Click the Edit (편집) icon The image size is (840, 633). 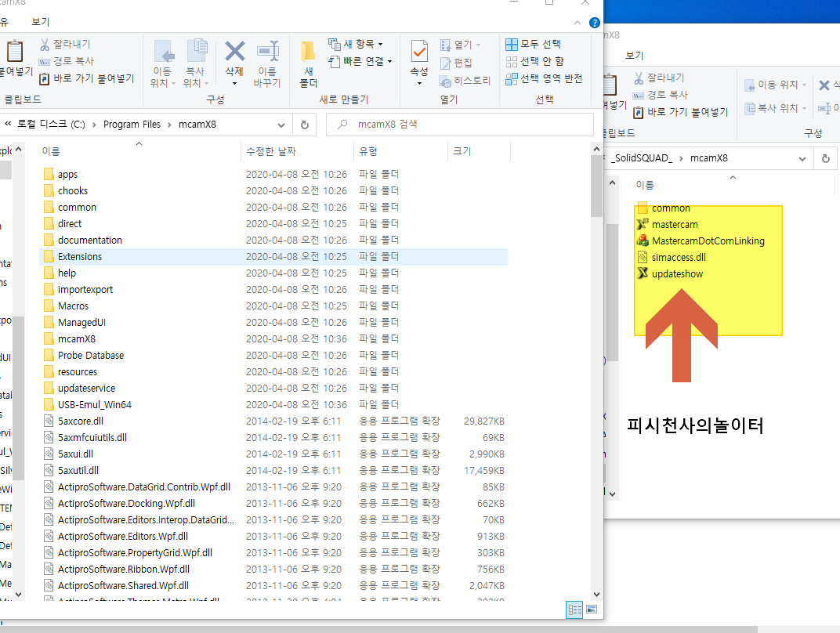tap(445, 63)
